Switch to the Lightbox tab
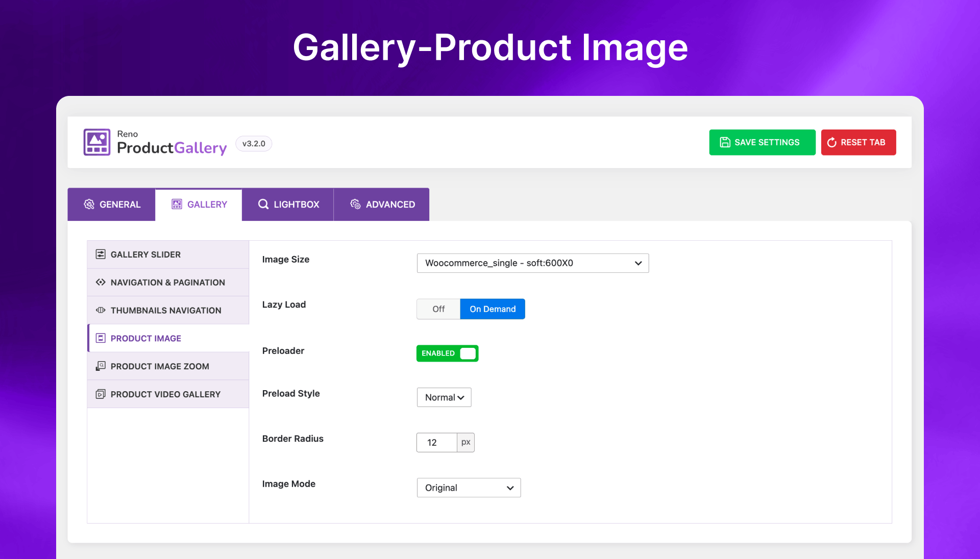This screenshot has height=559, width=980. point(288,205)
